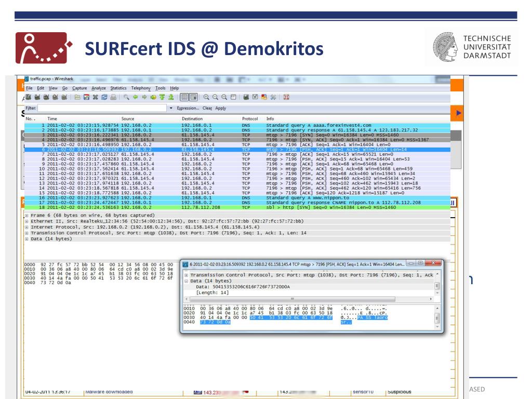The height and width of the screenshot is (399, 532).
Task: Open the filter history dropdown arrow
Action: coord(170,108)
